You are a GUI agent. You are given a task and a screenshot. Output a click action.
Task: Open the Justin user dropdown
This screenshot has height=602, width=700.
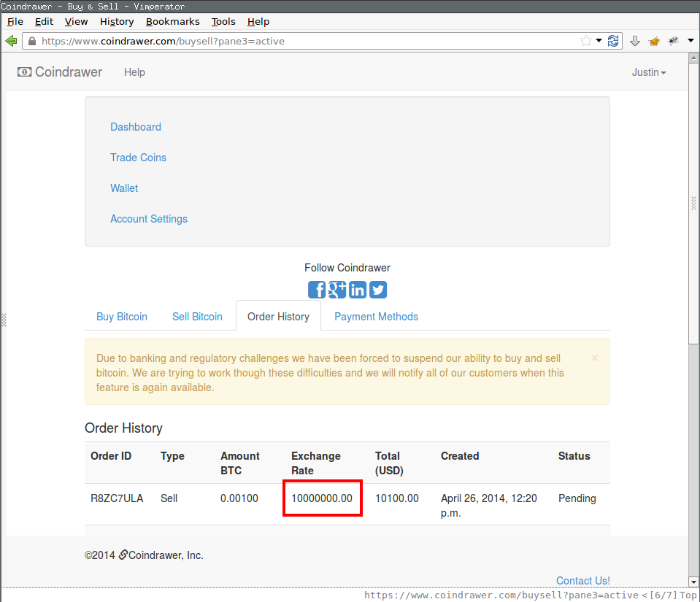[649, 72]
